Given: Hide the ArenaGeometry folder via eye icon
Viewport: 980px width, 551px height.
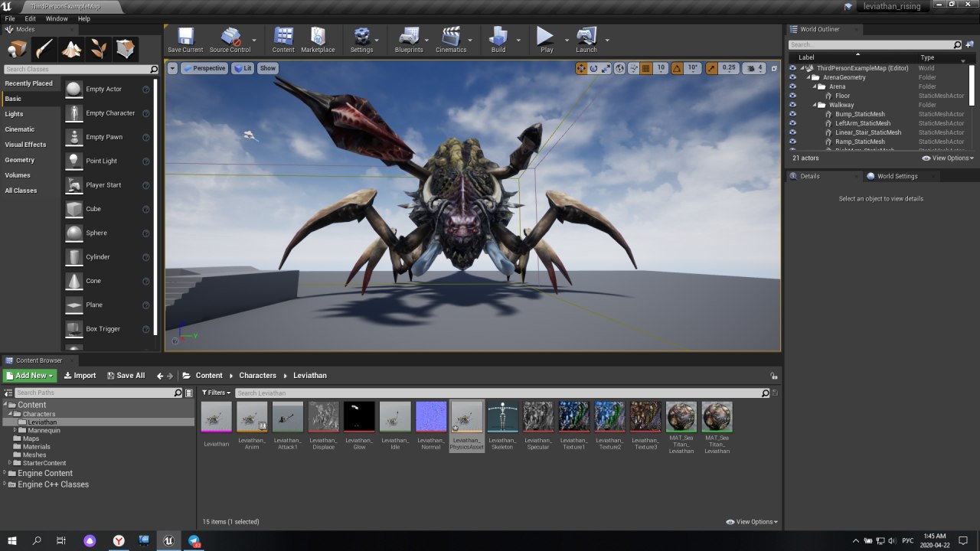Looking at the screenshot, I should (x=793, y=77).
